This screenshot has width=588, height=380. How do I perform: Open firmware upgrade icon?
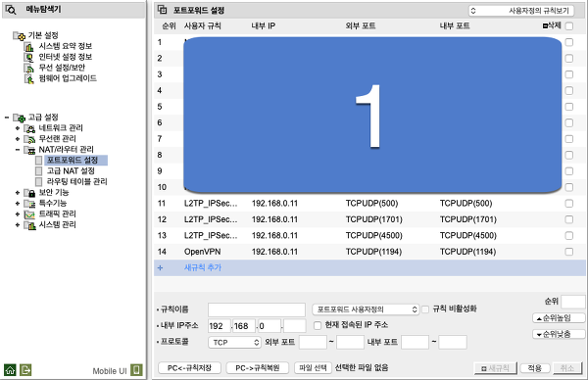point(28,78)
